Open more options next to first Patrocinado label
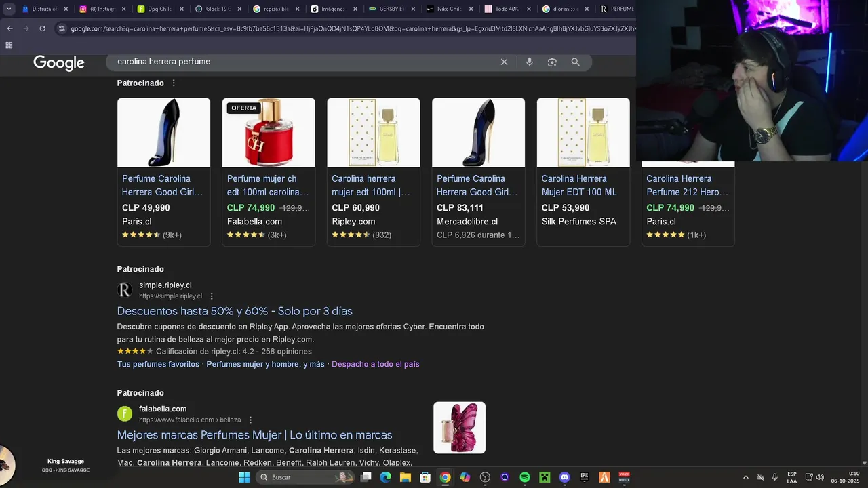The image size is (868, 488). coord(174,83)
